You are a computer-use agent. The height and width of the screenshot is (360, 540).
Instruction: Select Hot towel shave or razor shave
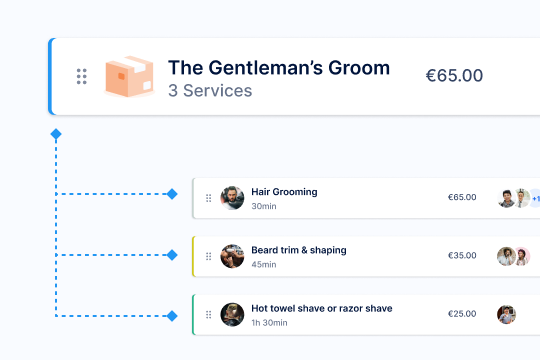322,308
